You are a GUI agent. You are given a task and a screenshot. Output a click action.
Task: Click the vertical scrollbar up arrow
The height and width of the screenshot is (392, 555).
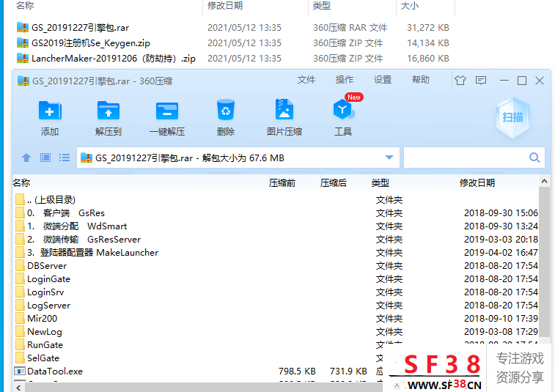[545, 181]
